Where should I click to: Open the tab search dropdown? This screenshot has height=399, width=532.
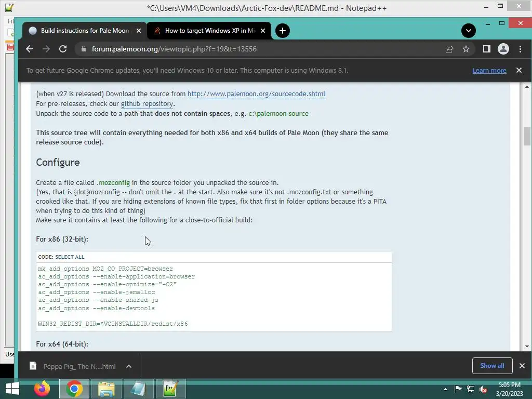[468, 31]
